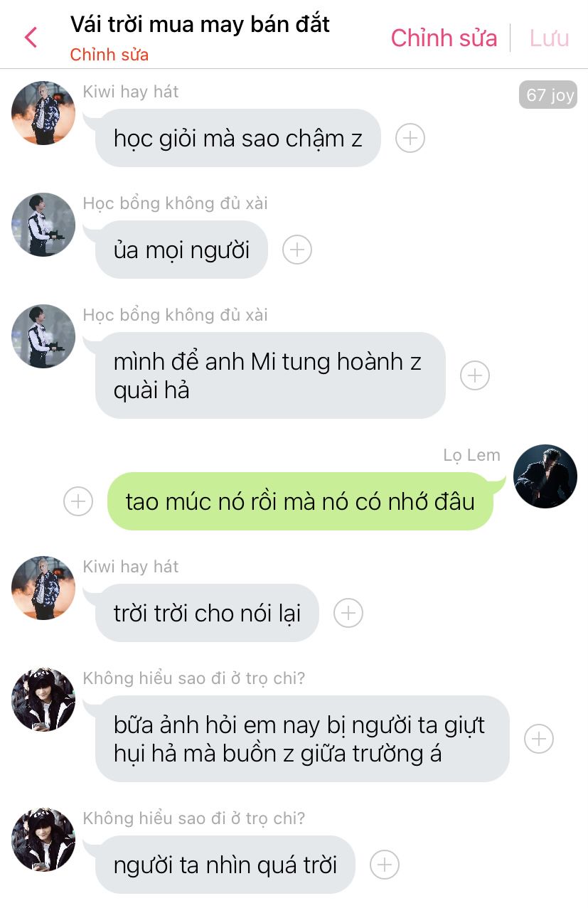588x908 pixels.
Task: Select the green "tao múc nó rồi" bubble
Action: [300, 501]
